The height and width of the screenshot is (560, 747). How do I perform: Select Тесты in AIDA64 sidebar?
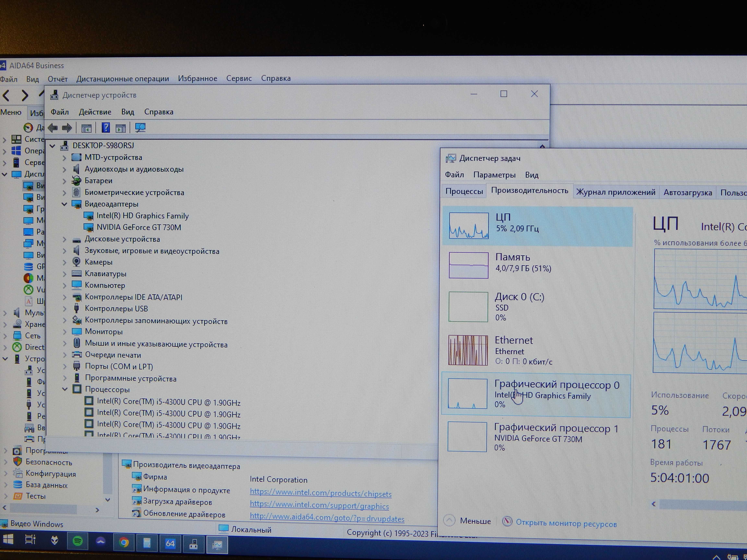point(36,496)
